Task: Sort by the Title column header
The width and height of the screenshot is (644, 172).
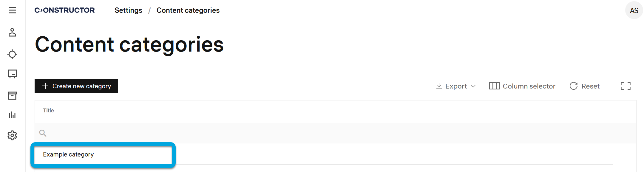Action: pyautogui.click(x=48, y=111)
